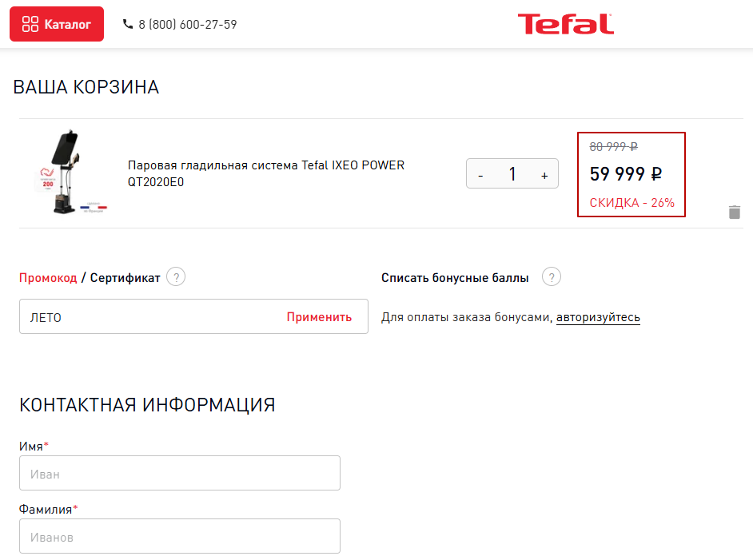Image resolution: width=753 pixels, height=560 pixels.
Task: Open the Каталог menu button
Action: click(x=57, y=24)
